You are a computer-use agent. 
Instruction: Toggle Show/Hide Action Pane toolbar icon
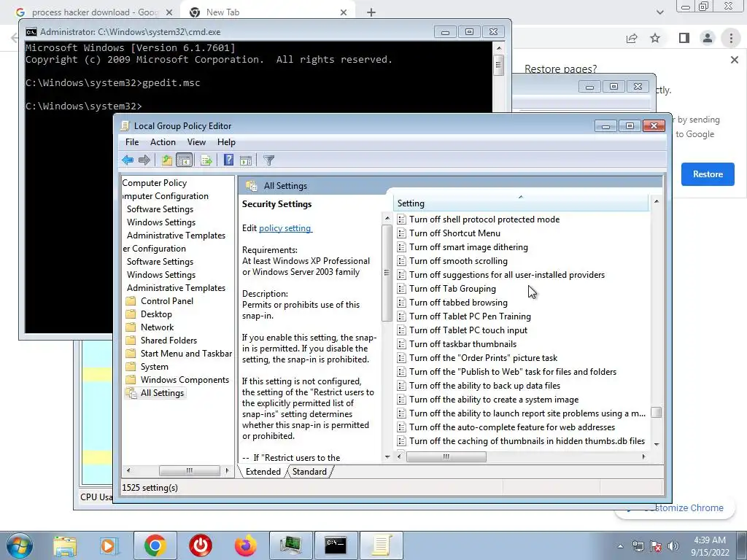(x=246, y=160)
